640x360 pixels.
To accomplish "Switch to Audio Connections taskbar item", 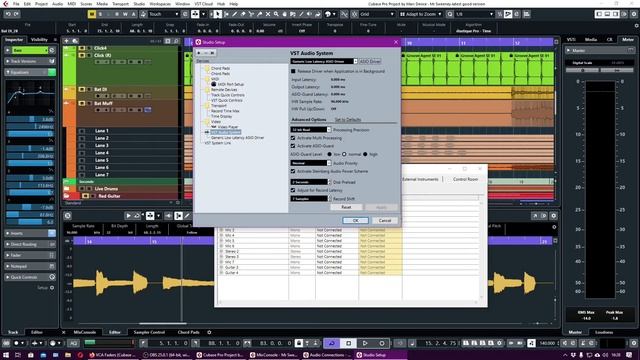I will 326,355.
